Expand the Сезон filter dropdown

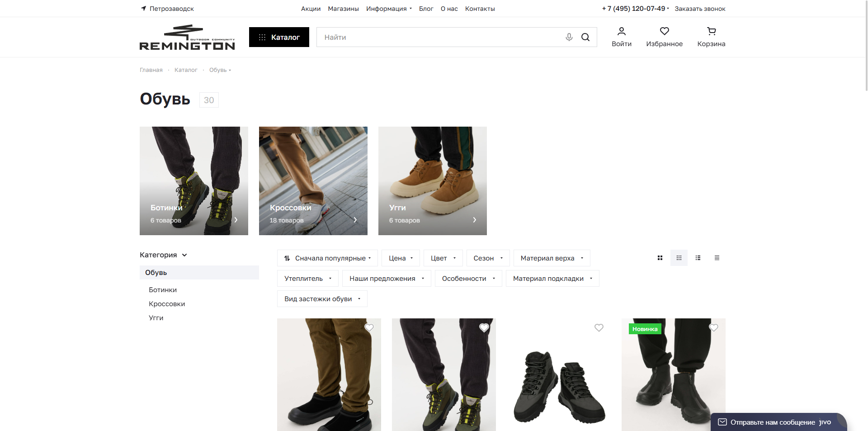tap(488, 258)
